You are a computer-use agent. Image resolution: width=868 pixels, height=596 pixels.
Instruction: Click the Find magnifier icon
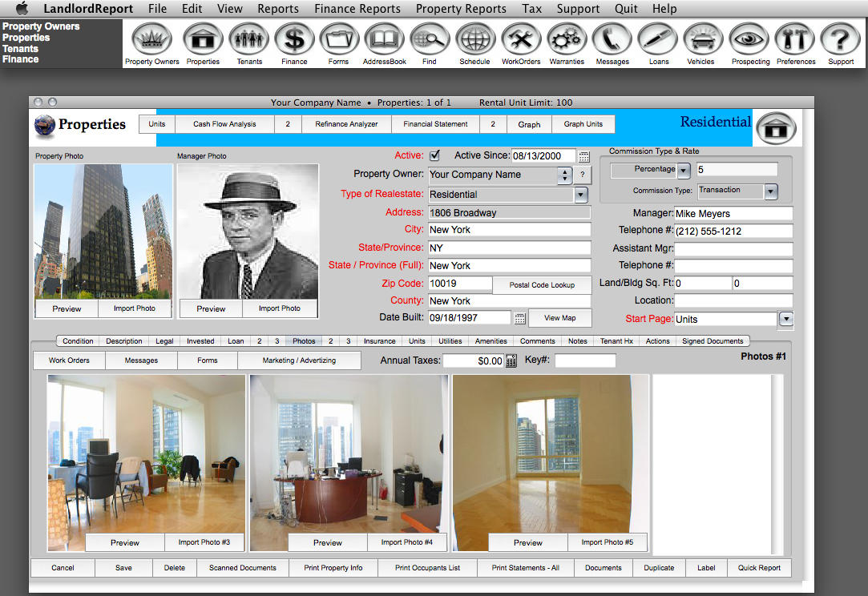(430, 39)
